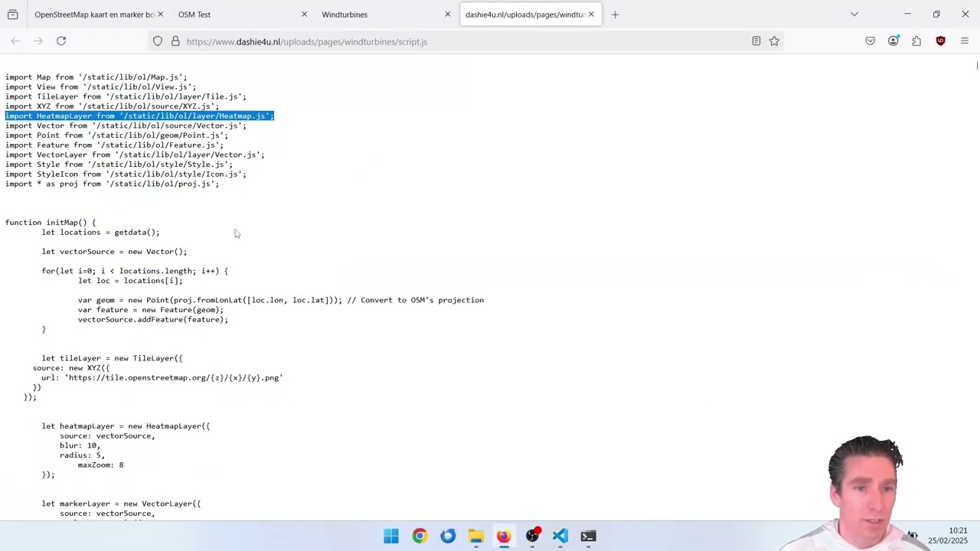Show site security lock information
The image size is (980, 551).
tap(175, 41)
